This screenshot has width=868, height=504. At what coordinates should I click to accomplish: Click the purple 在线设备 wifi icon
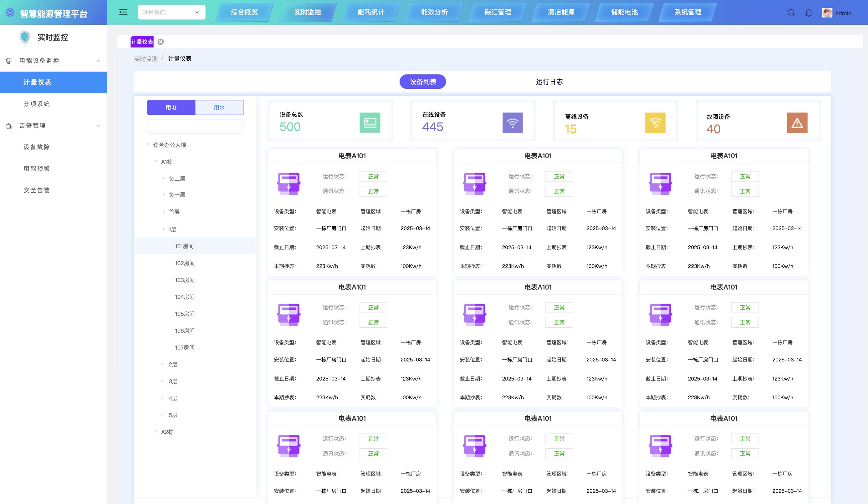512,123
